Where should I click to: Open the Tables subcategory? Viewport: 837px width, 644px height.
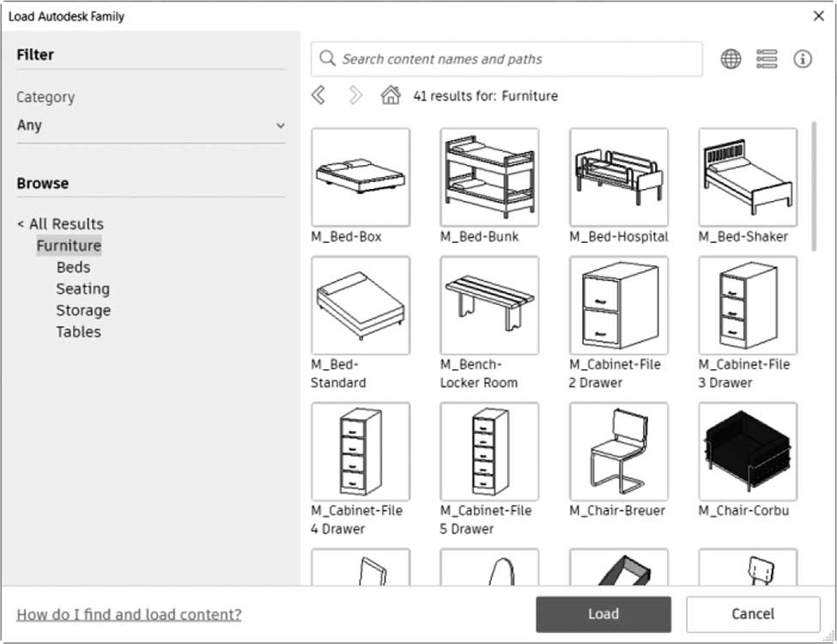(x=78, y=331)
